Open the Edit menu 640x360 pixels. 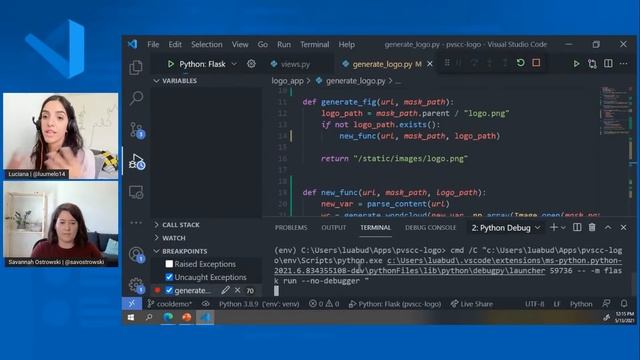tap(175, 44)
